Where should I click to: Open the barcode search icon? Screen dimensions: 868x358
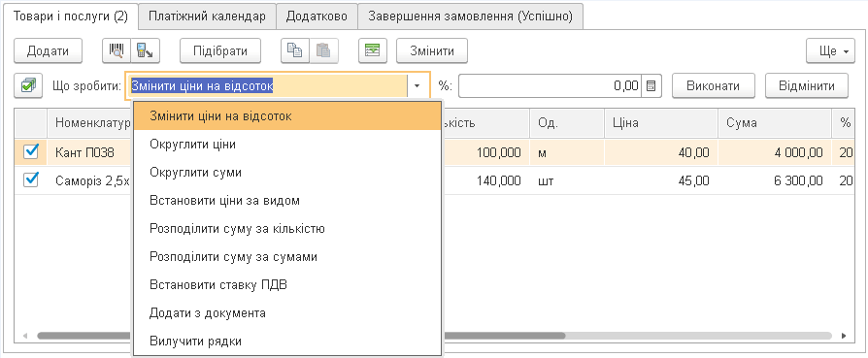[117, 50]
